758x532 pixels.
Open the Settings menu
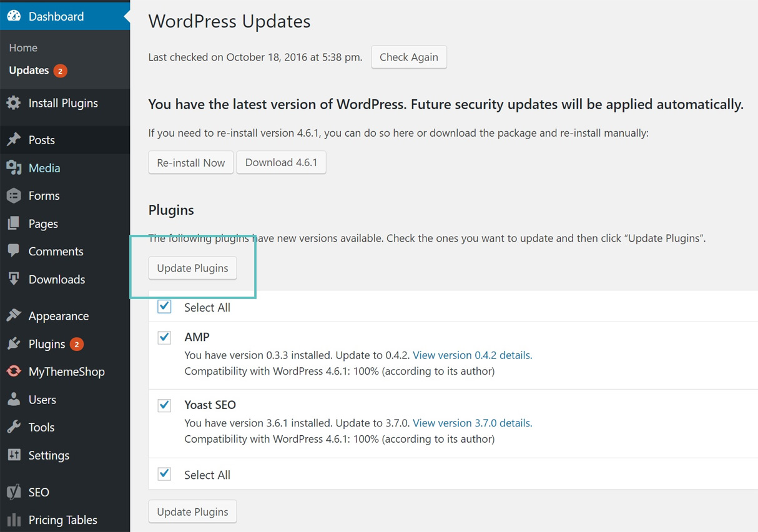tap(65, 455)
